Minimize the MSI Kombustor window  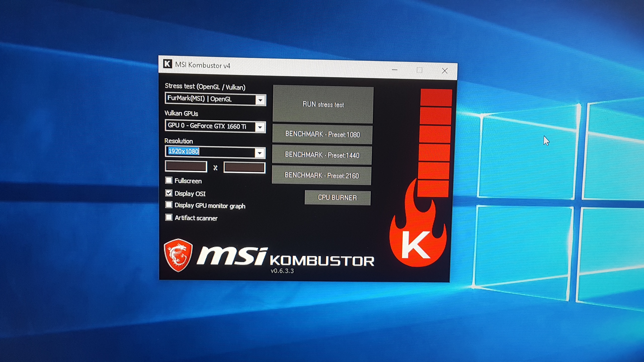point(395,70)
